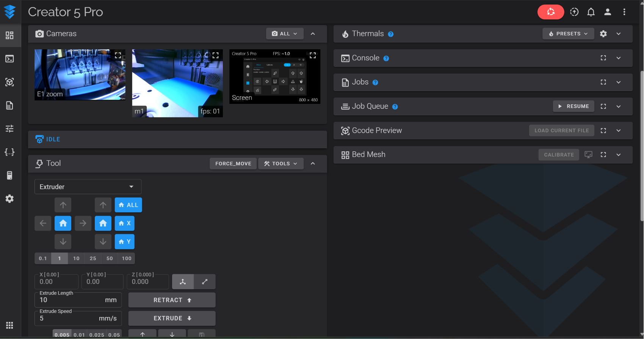Open the three-dot header menu
Image resolution: width=644 pixels, height=339 pixels.
click(624, 12)
